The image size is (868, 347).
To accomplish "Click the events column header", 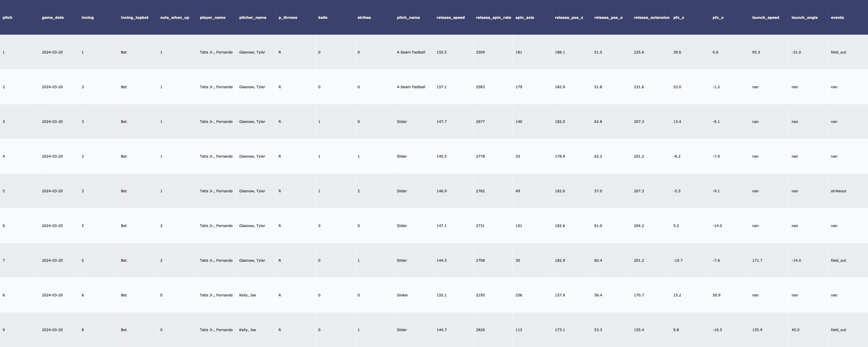I will (837, 18).
